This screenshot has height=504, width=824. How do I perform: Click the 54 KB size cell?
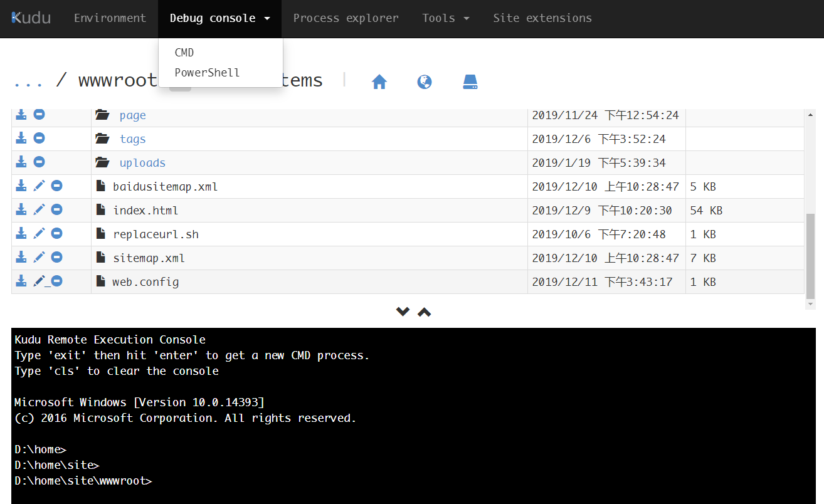click(745, 211)
